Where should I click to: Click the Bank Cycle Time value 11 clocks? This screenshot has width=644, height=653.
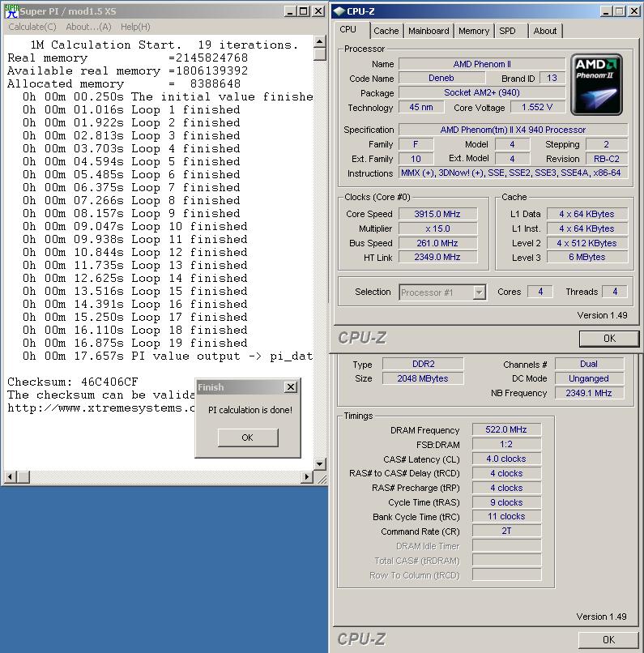[506, 516]
